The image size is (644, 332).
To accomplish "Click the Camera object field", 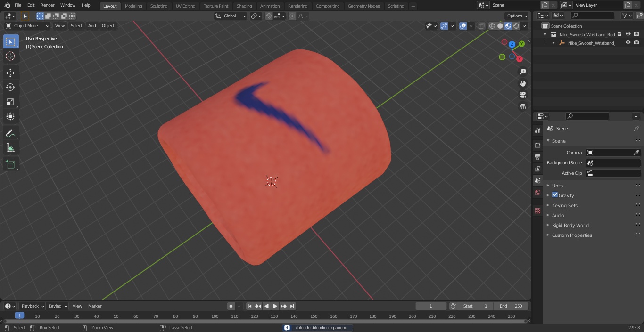I will coord(613,153).
